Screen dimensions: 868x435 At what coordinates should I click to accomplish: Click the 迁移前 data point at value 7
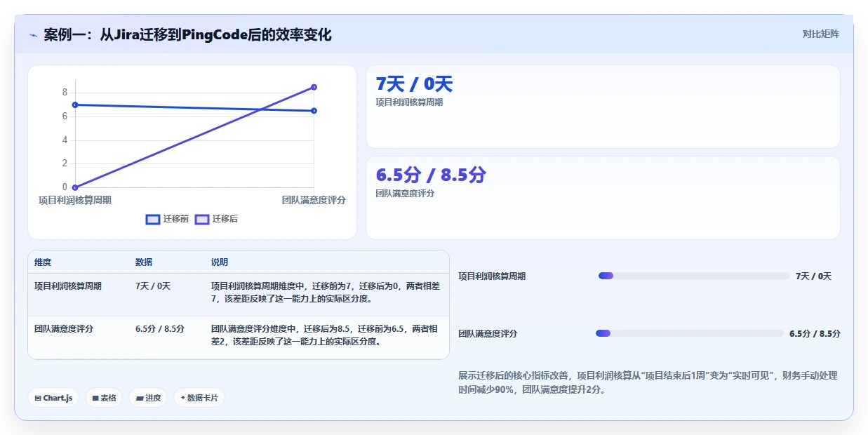74,105
